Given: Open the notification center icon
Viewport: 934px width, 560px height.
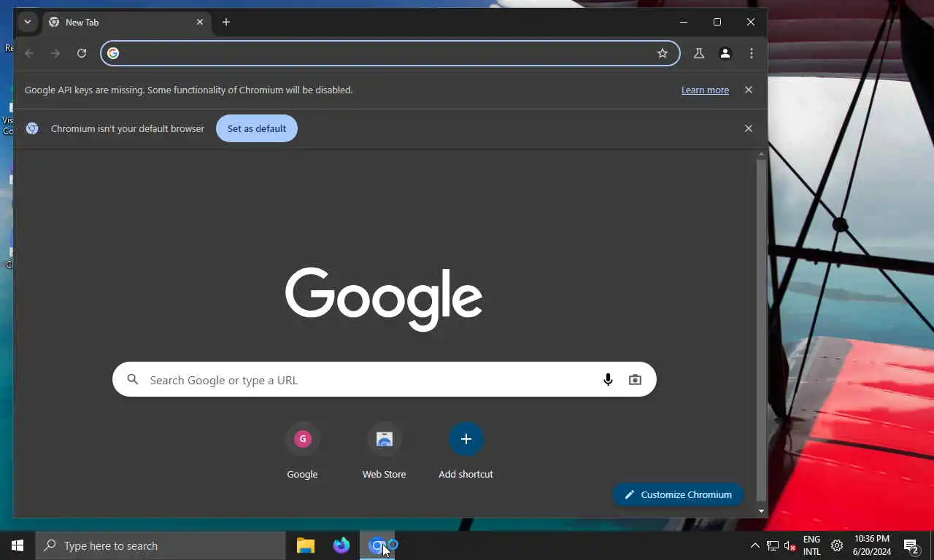Looking at the screenshot, I should [x=911, y=545].
